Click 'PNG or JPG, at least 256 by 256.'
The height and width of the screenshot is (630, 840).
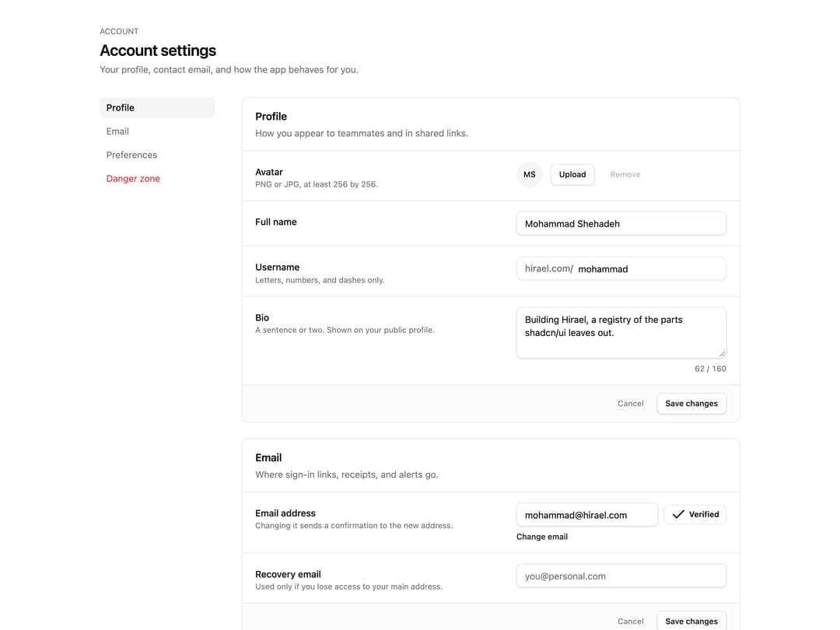(316, 184)
